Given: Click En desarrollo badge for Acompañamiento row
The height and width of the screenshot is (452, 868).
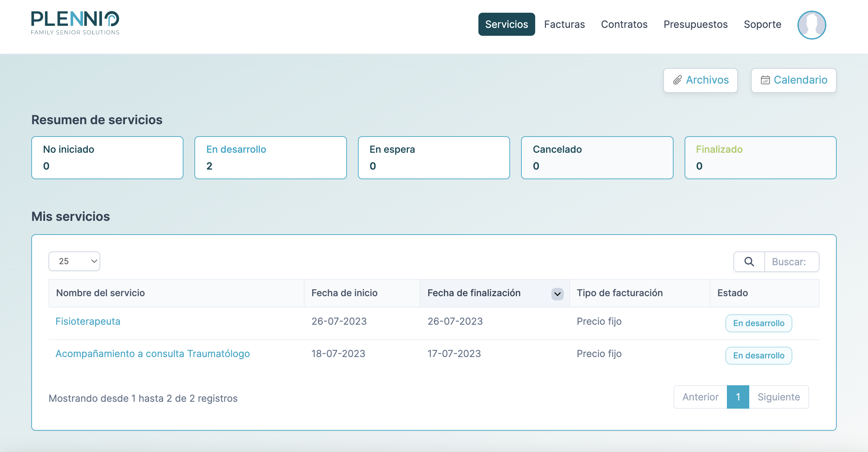Looking at the screenshot, I should [x=759, y=356].
